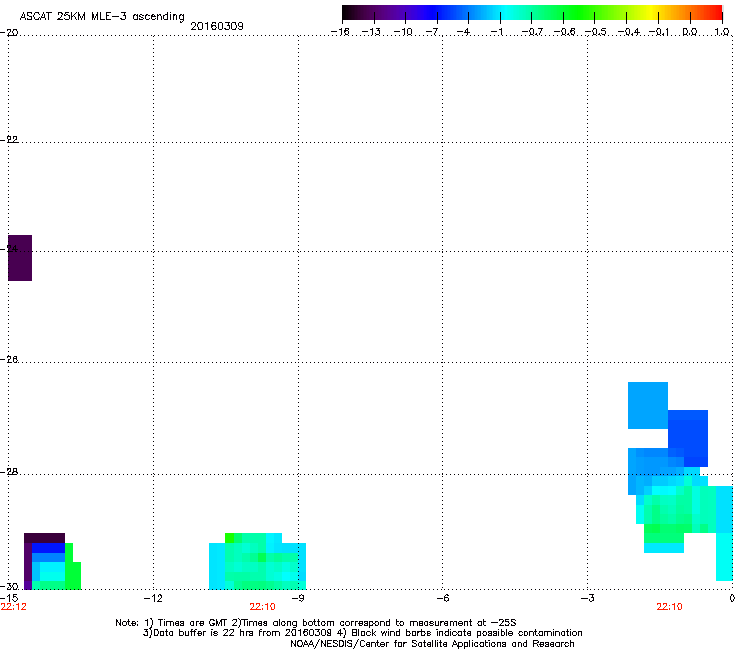740x650 pixels.
Task: Click the -6 longitude axis label
Action: coord(442,598)
